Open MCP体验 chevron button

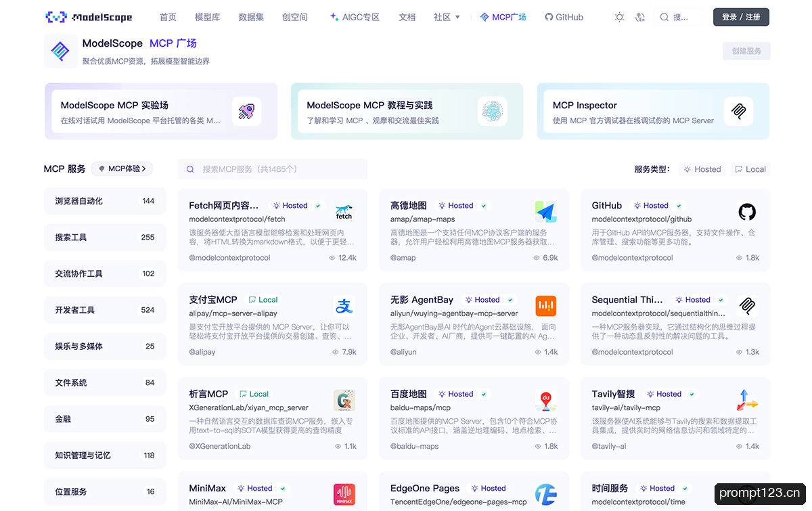click(x=122, y=169)
